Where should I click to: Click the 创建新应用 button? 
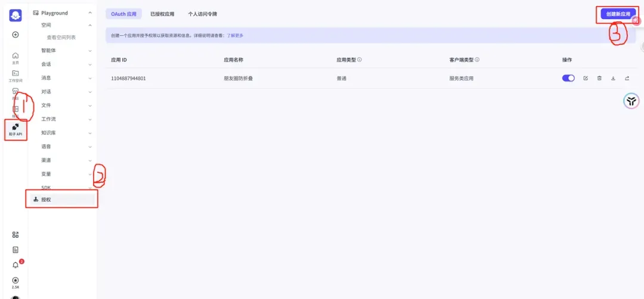click(x=618, y=14)
